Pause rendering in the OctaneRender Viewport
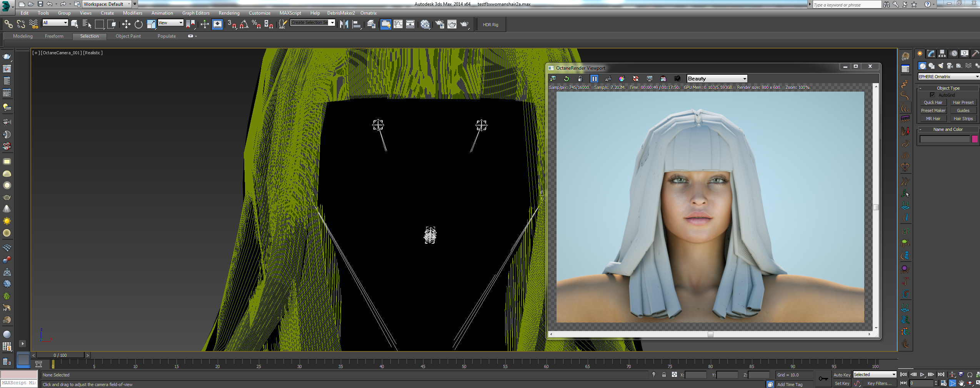The height and width of the screenshot is (388, 980). (594, 79)
